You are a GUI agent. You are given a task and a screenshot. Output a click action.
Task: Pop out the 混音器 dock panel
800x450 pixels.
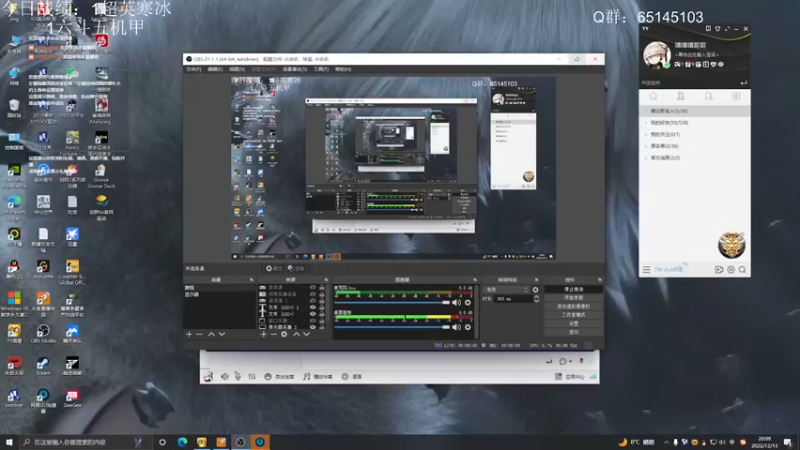click(475, 280)
